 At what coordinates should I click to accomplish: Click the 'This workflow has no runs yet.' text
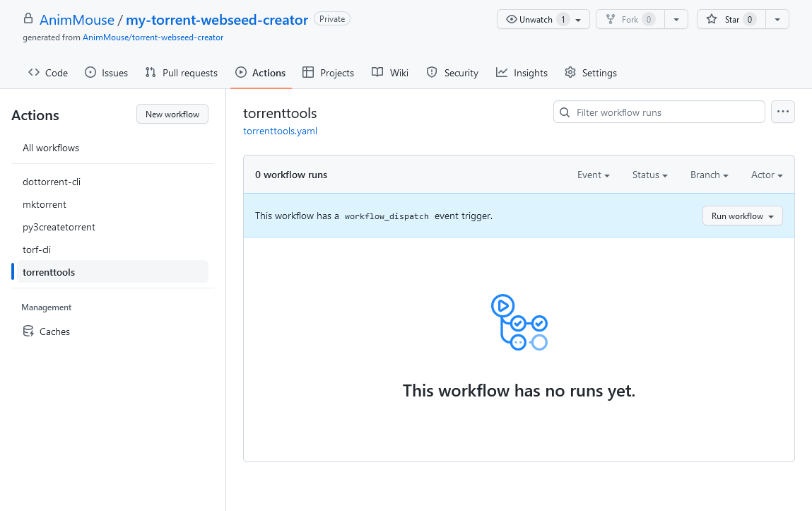click(x=519, y=391)
